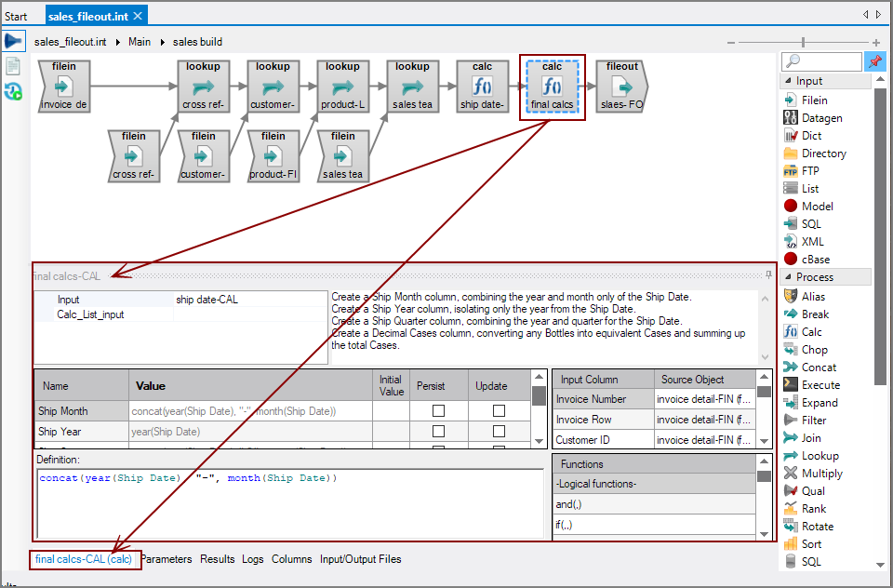Click the pin icon on the tool panel
Viewport: 893px width, 588px height.
pos(875,60)
